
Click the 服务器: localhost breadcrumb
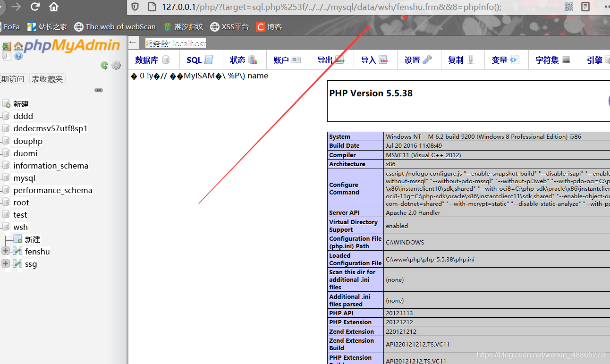pyautogui.click(x=176, y=43)
